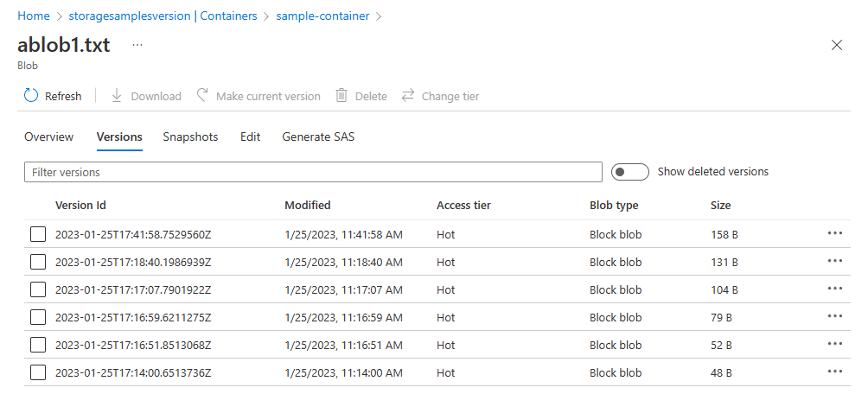This screenshot has height=413, width=868.
Task: Sort by the Modified column header
Action: 308,205
